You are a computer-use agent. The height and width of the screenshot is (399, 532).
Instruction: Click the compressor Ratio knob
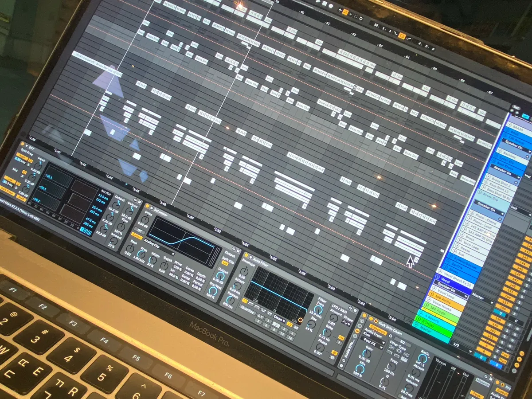click(422, 358)
